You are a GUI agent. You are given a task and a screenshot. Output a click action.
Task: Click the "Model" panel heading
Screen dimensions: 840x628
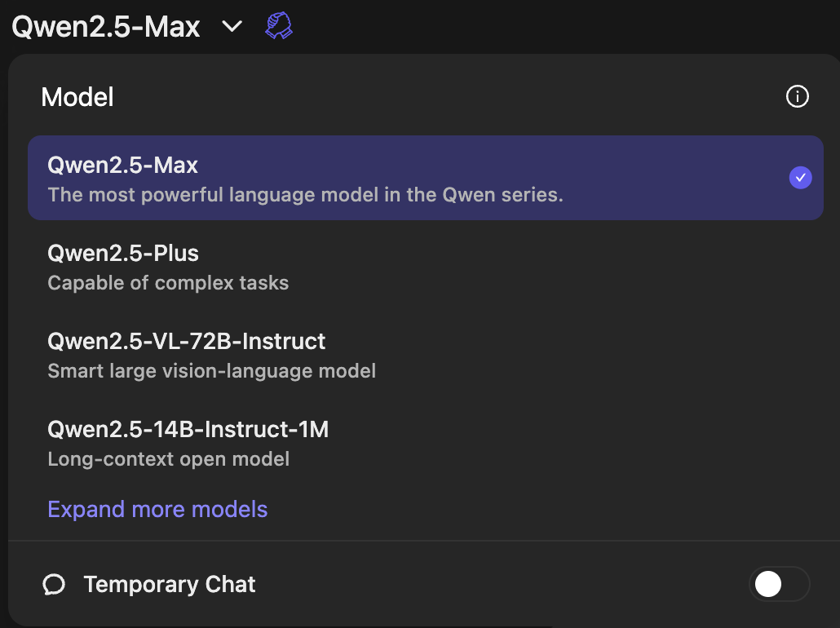click(x=77, y=98)
